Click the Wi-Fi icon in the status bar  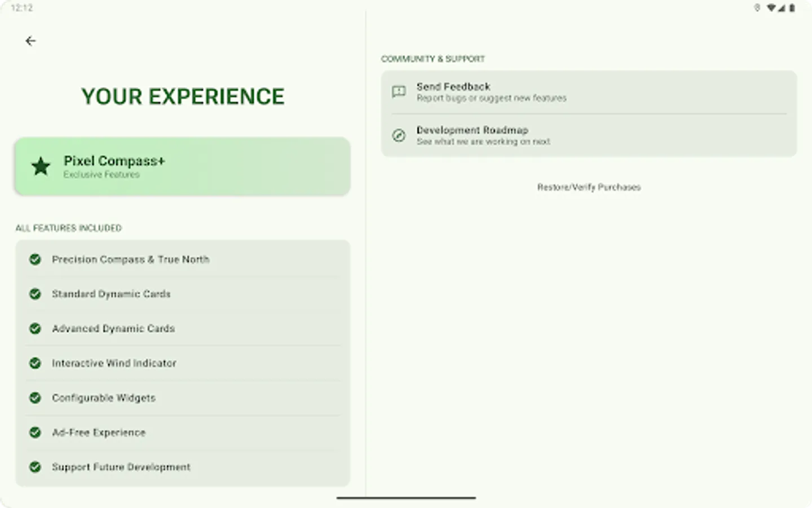[771, 8]
